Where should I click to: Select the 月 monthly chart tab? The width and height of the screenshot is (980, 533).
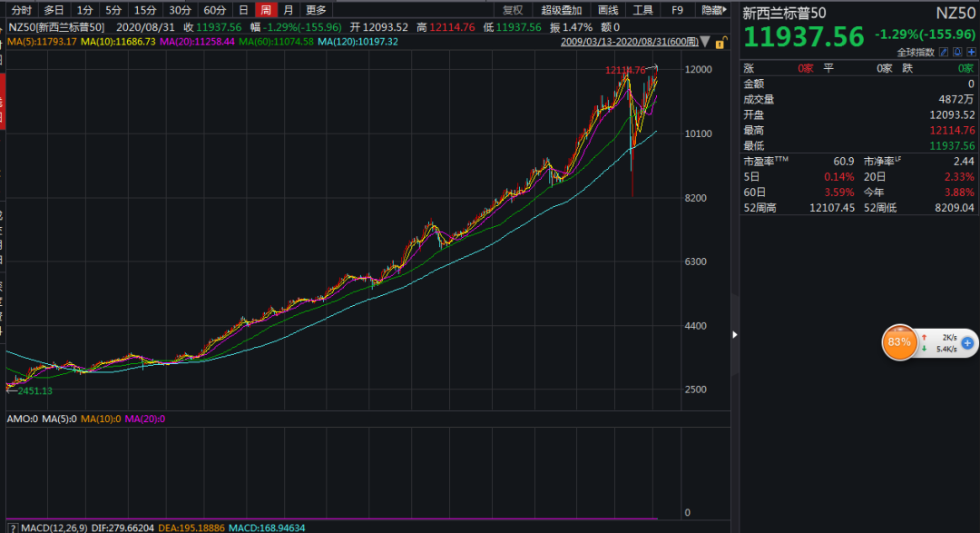pos(288,10)
